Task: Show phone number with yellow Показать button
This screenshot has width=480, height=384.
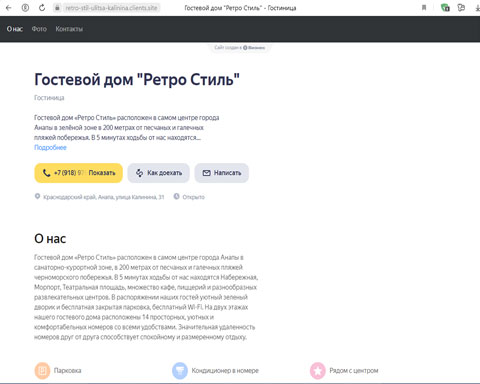Action: tap(78, 173)
